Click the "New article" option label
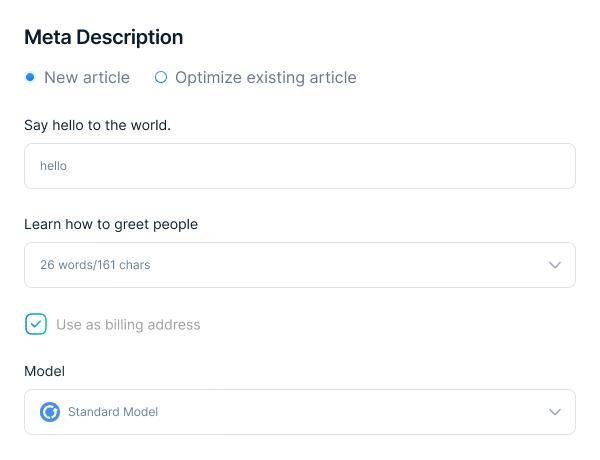 87,77
